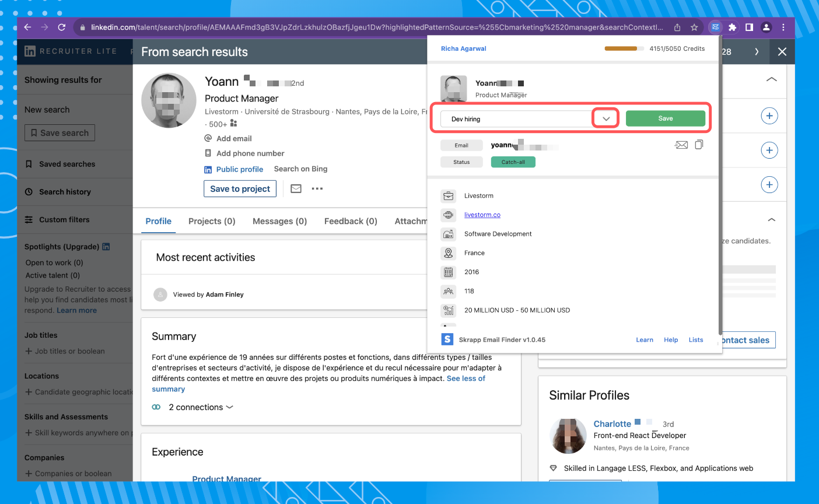Send email via envelope icon in Skrapp popup
The image size is (819, 504).
click(681, 145)
